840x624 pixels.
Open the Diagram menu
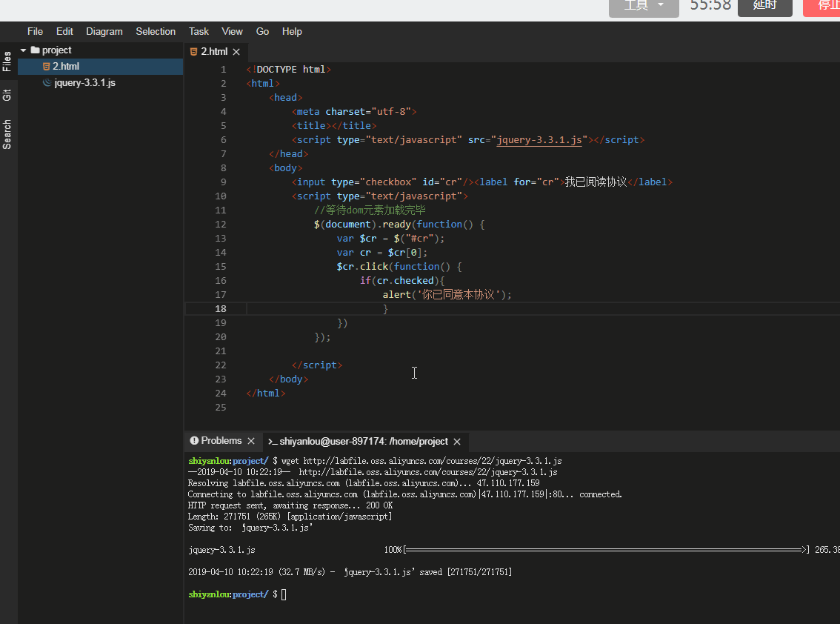[104, 32]
